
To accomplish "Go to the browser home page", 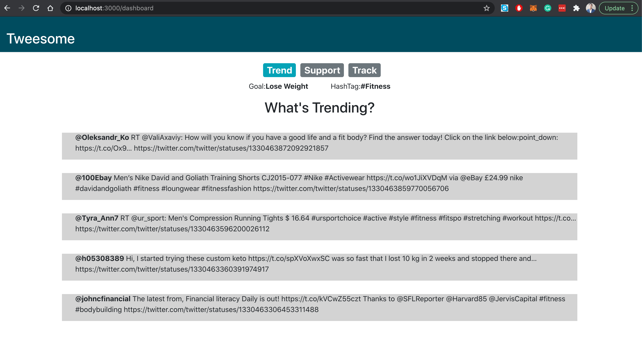I will pyautogui.click(x=50, y=8).
